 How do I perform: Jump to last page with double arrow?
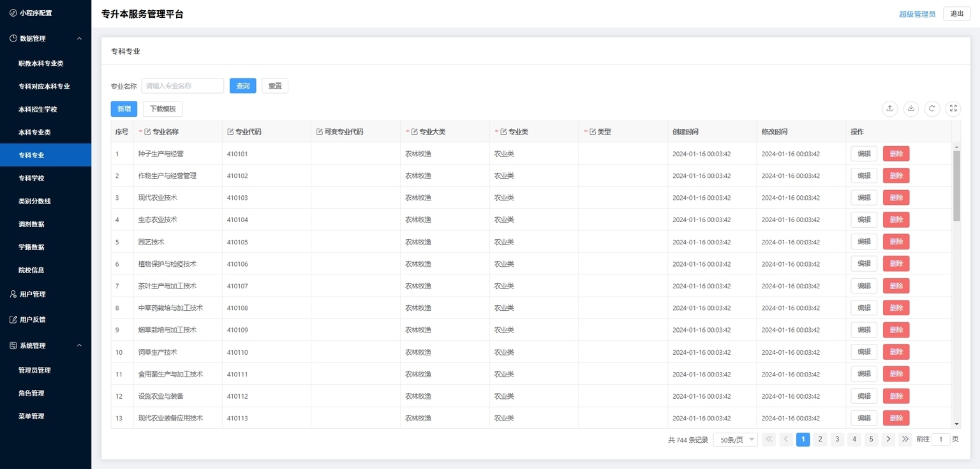[905, 439]
